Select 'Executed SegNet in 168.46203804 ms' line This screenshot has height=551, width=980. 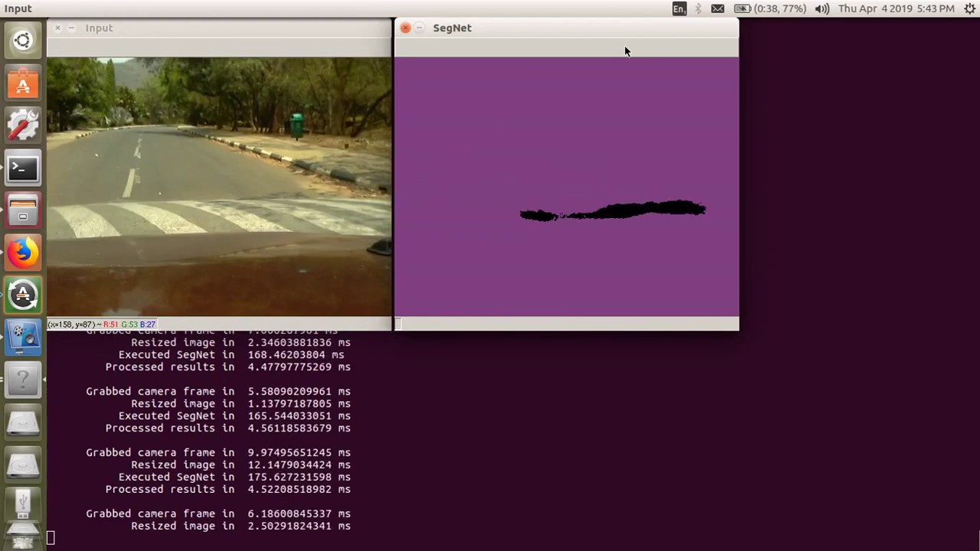pyautogui.click(x=231, y=354)
